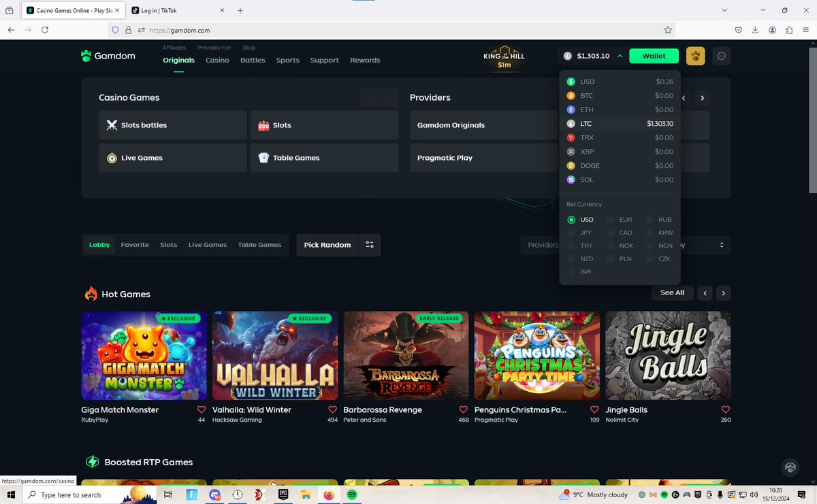This screenshot has width=817, height=504.
Task: Open the Sports nav tab
Action: pos(287,60)
